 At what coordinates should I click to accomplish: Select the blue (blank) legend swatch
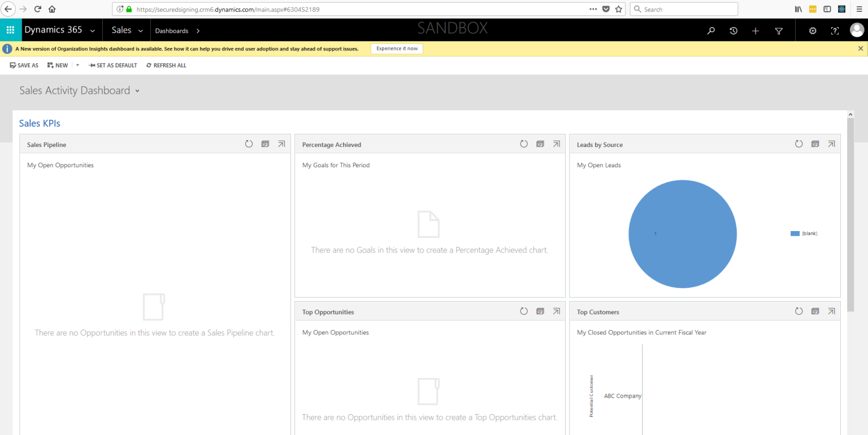point(795,233)
